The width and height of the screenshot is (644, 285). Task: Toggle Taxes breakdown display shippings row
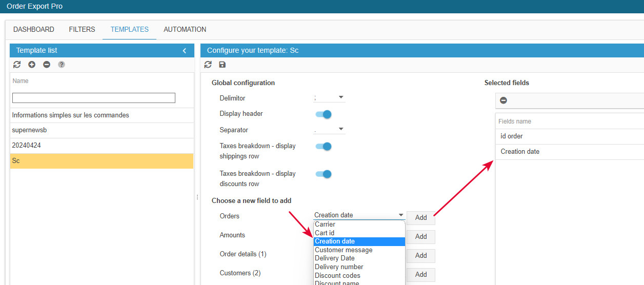click(x=324, y=147)
